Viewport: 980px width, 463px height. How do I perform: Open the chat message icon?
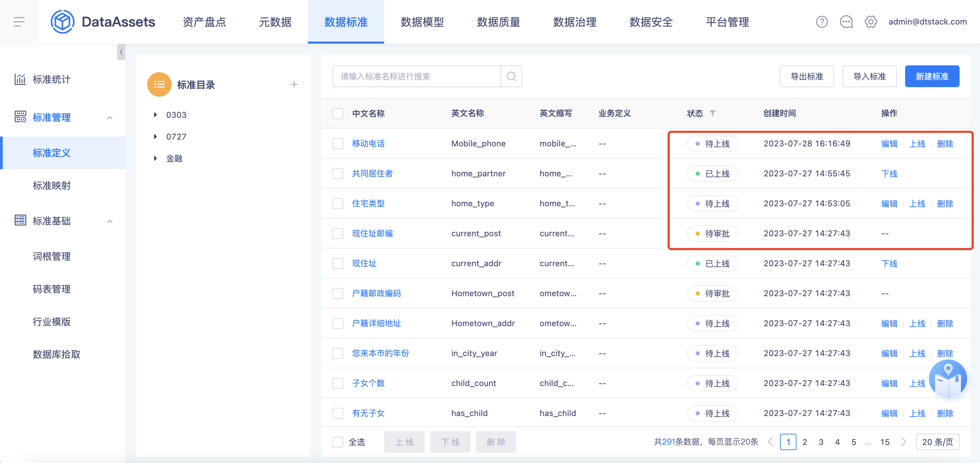pyautogui.click(x=847, y=22)
